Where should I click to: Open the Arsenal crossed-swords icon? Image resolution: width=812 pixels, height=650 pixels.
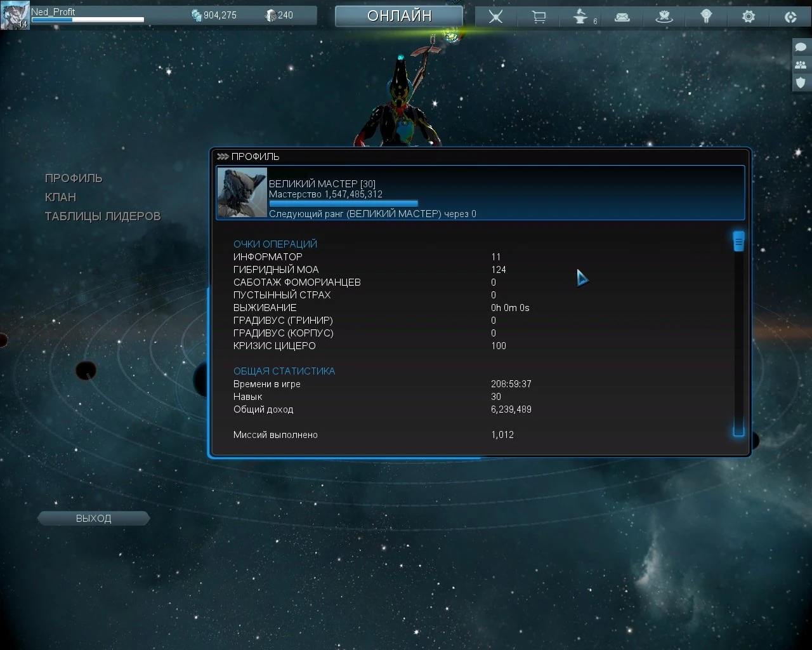(495, 17)
